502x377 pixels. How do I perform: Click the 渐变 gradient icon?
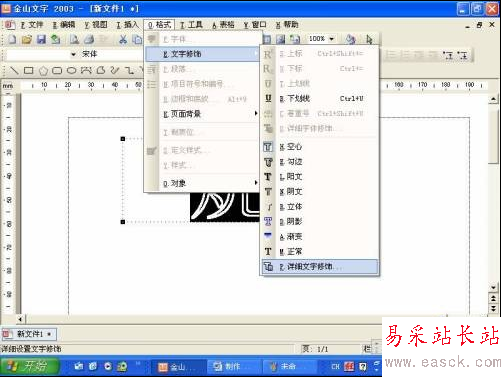[268, 235]
